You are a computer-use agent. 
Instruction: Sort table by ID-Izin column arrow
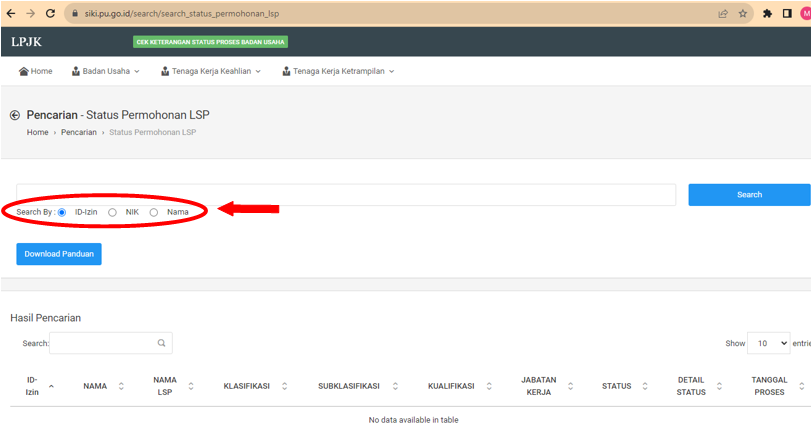(x=51, y=386)
